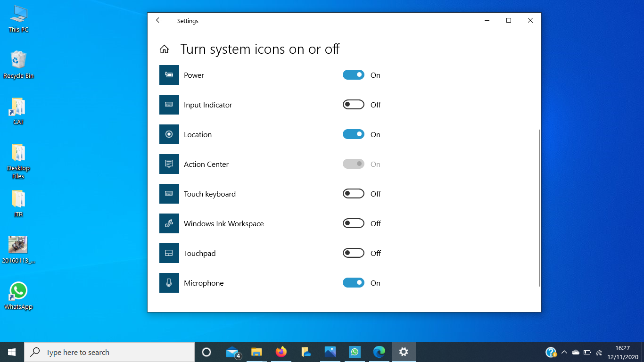Viewport: 644px width, 362px height.
Task: Click the Touch keyboard icon tile
Action: click(x=169, y=194)
